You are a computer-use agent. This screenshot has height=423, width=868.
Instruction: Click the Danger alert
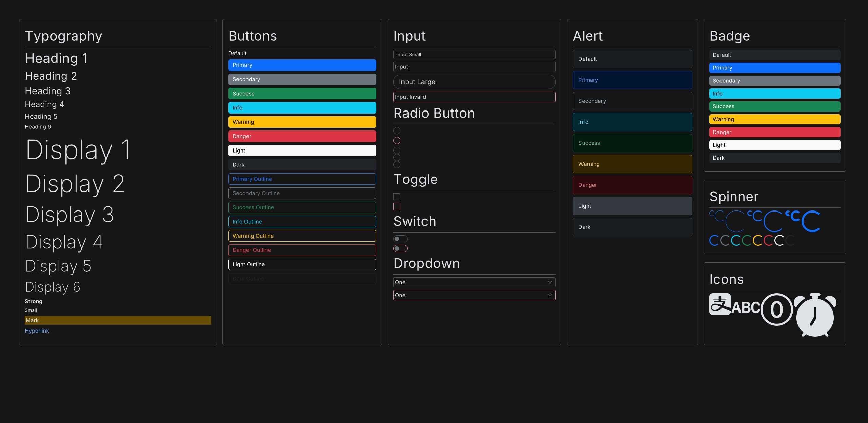pos(632,185)
